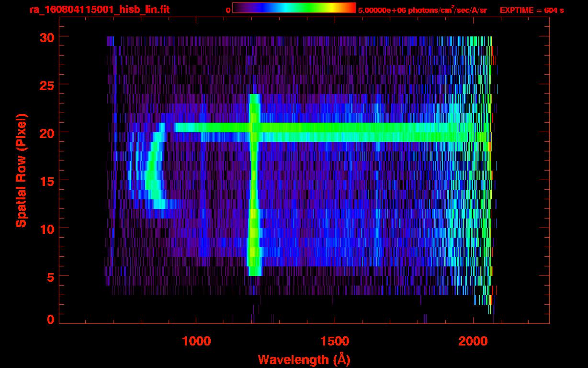Click the x-axis tick label 1000
The image size is (588, 368).
(x=196, y=341)
